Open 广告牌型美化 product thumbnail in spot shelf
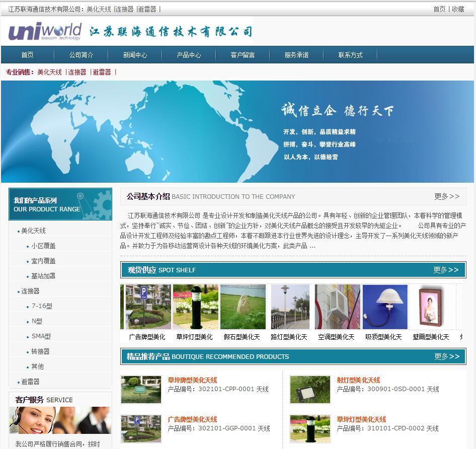The image size is (476, 449). tap(148, 307)
